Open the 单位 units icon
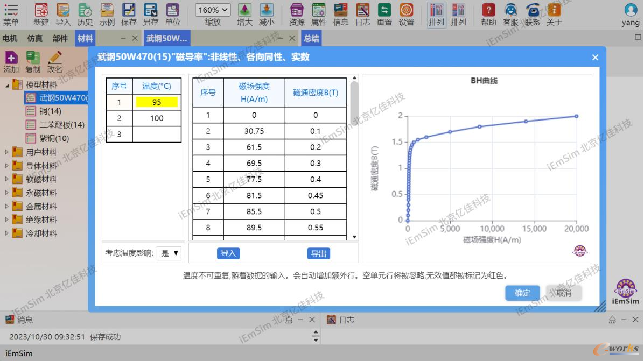644x361 pixels. point(172,15)
